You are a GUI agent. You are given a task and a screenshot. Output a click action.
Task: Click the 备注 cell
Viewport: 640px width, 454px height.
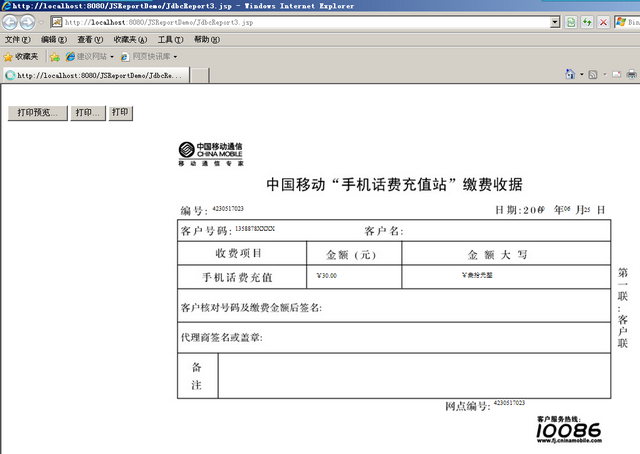click(198, 376)
